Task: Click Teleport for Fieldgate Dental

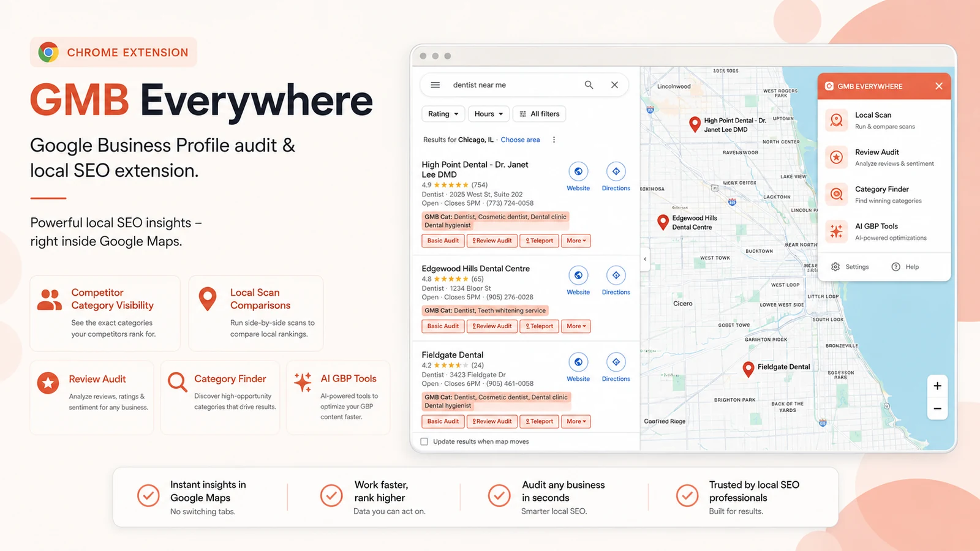Action: [x=539, y=421]
